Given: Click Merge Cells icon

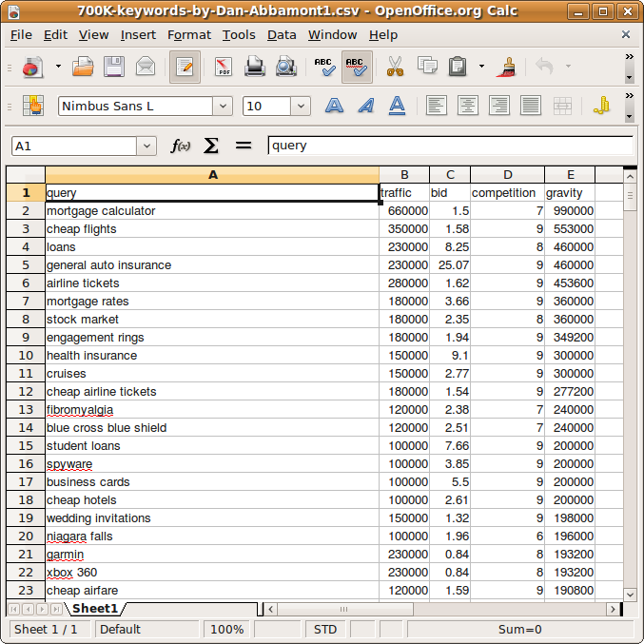Looking at the screenshot, I should 562,106.
